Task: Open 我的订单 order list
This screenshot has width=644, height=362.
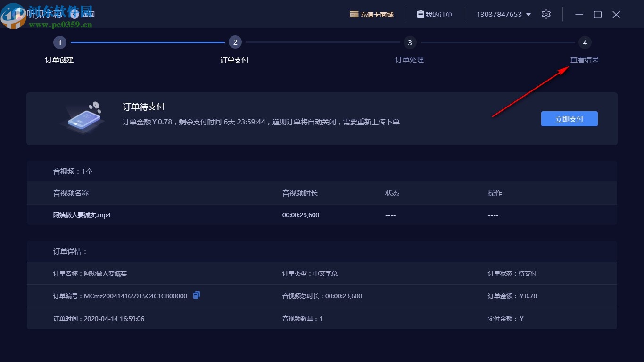Action: click(x=435, y=15)
